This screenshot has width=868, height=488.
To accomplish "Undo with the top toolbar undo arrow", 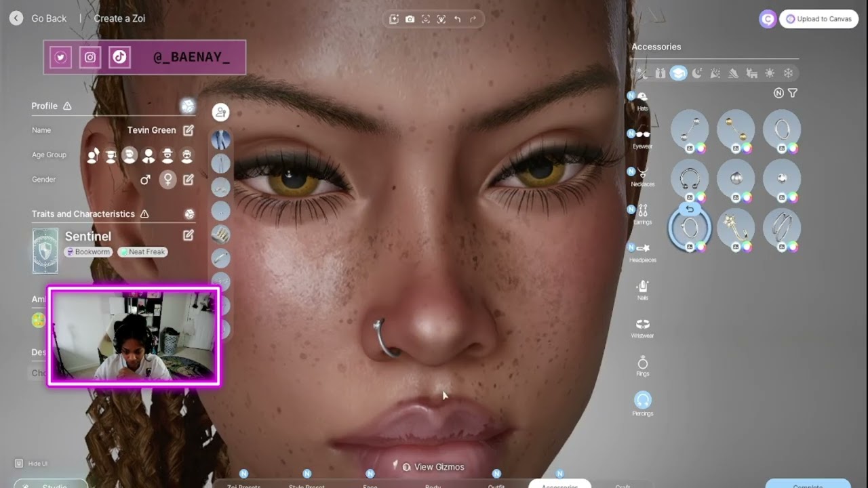I will (x=457, y=19).
